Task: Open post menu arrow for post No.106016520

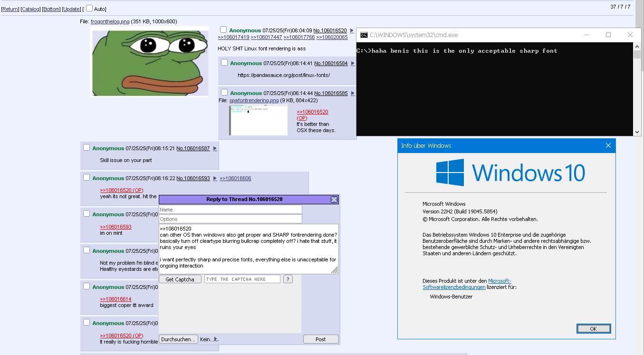Action: (352, 30)
